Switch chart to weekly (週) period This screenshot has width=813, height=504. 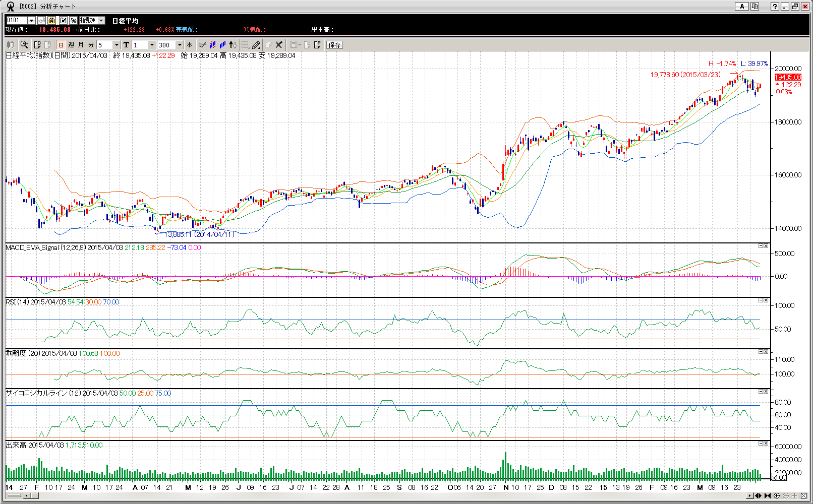click(x=71, y=45)
